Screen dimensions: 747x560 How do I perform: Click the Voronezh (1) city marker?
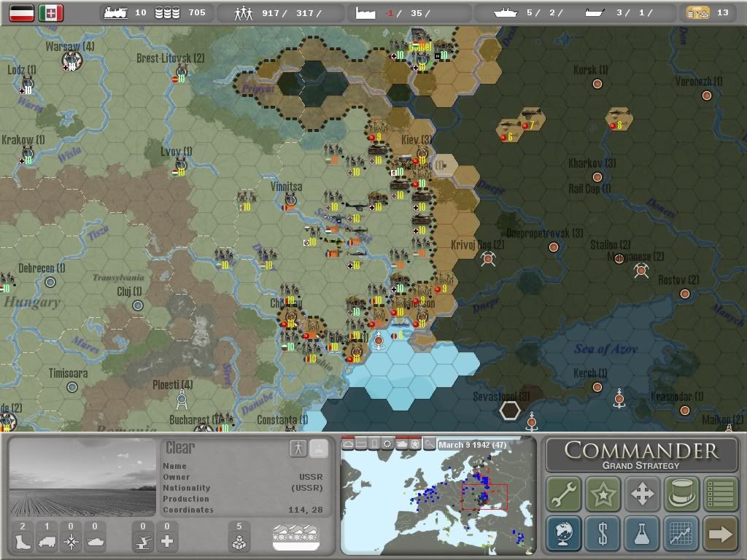coord(706,96)
